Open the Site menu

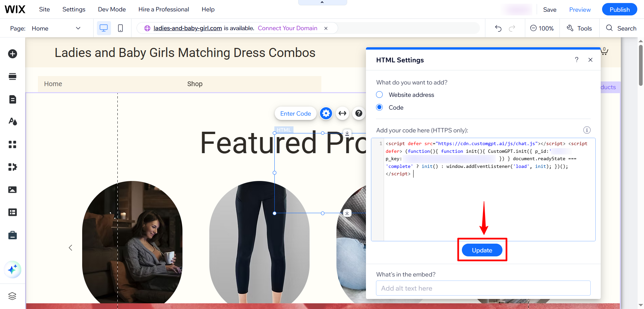[44, 9]
